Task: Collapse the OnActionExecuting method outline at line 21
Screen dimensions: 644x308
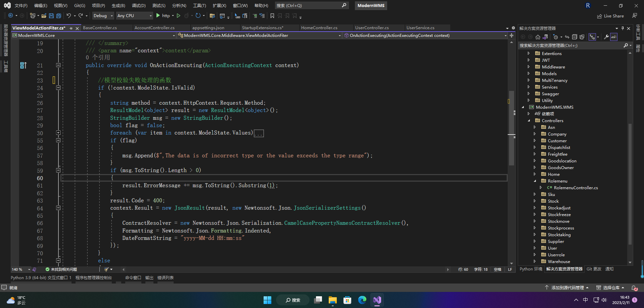Action: tap(58, 65)
